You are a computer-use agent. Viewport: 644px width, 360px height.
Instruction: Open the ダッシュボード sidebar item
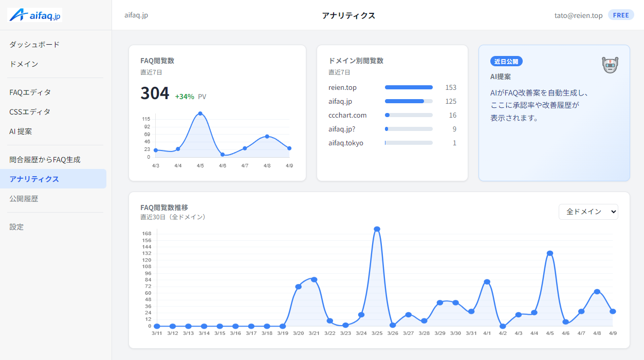tap(33, 45)
